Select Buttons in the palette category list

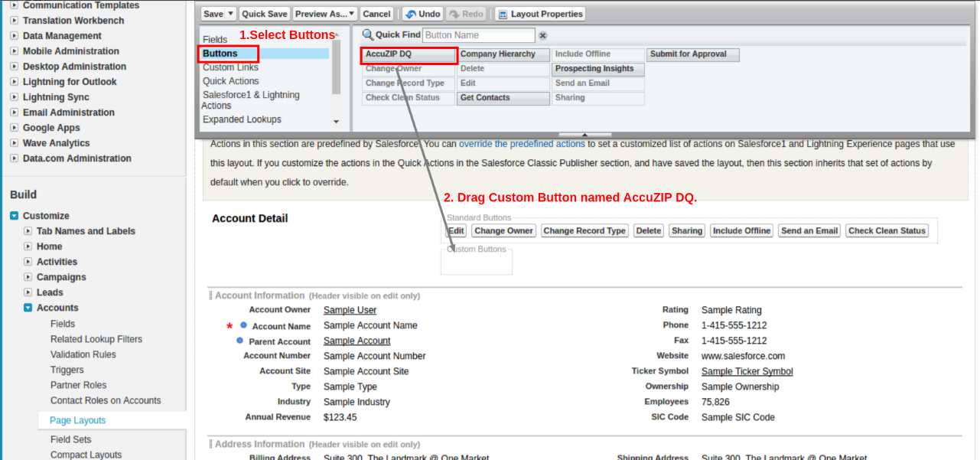[220, 54]
